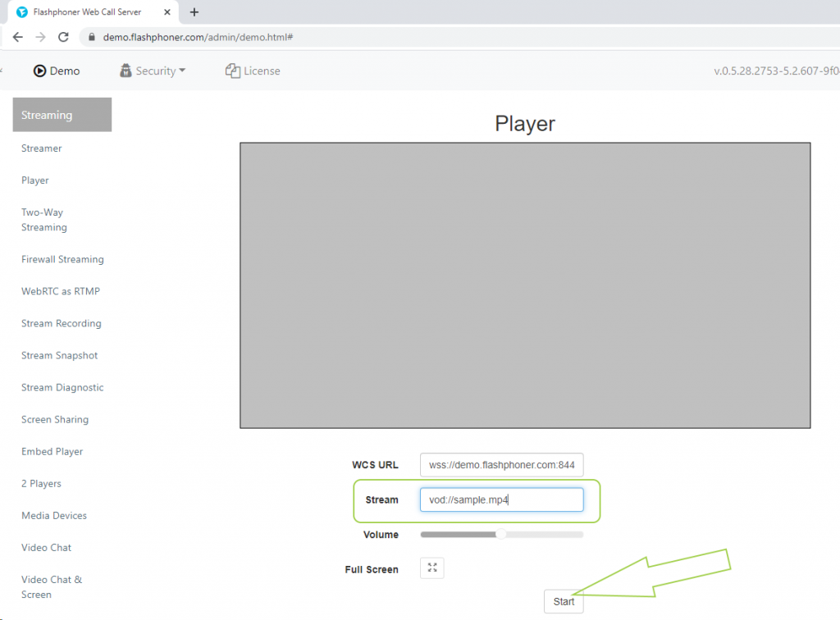The image size is (840, 620).
Task: Open the WebRTC as RTMP example
Action: [x=61, y=291]
